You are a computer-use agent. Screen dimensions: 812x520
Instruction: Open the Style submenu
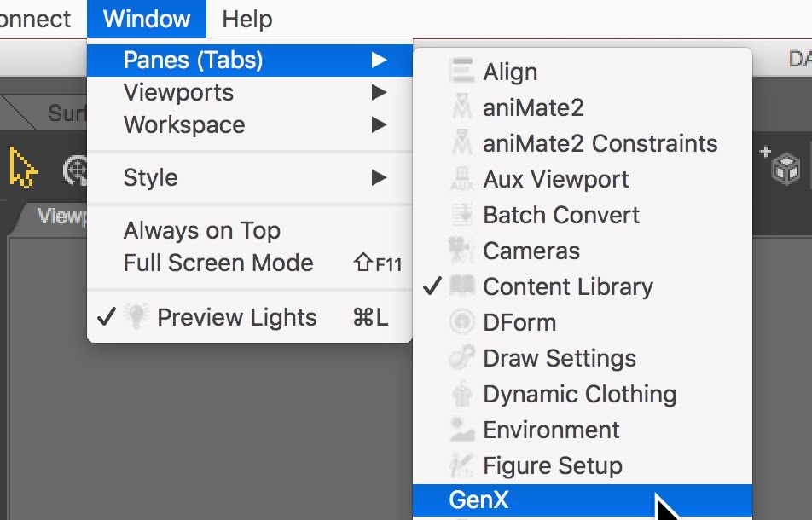[151, 177]
